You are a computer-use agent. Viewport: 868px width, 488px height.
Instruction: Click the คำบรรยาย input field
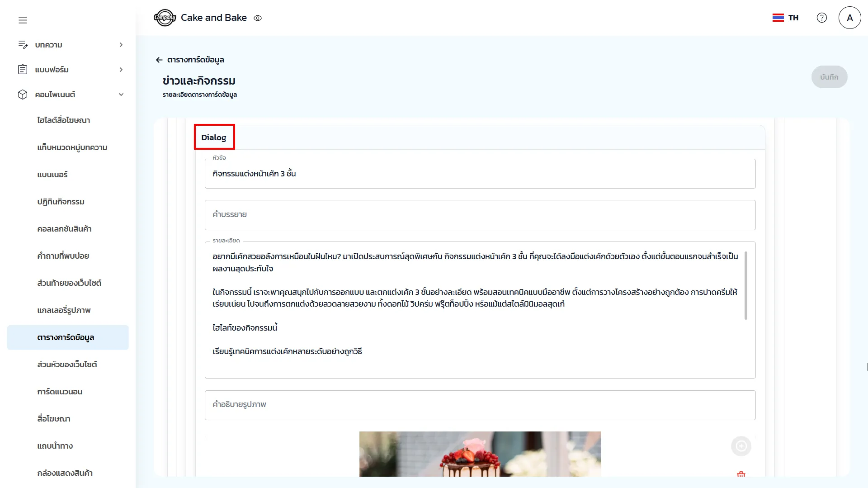coord(480,215)
